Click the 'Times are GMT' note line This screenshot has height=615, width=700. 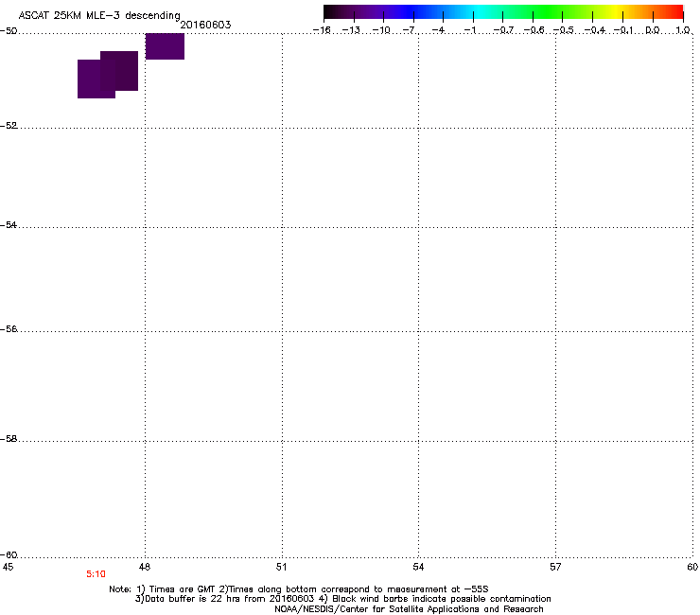[x=299, y=589]
